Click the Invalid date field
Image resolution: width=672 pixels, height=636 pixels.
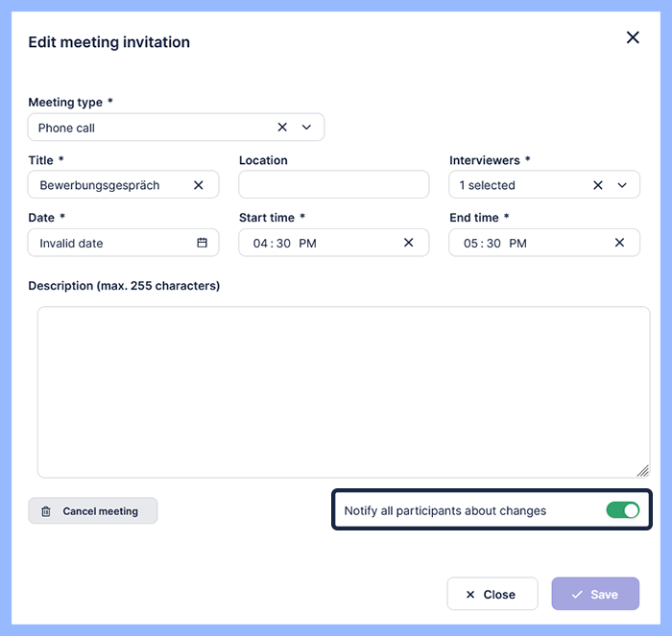[110, 244]
